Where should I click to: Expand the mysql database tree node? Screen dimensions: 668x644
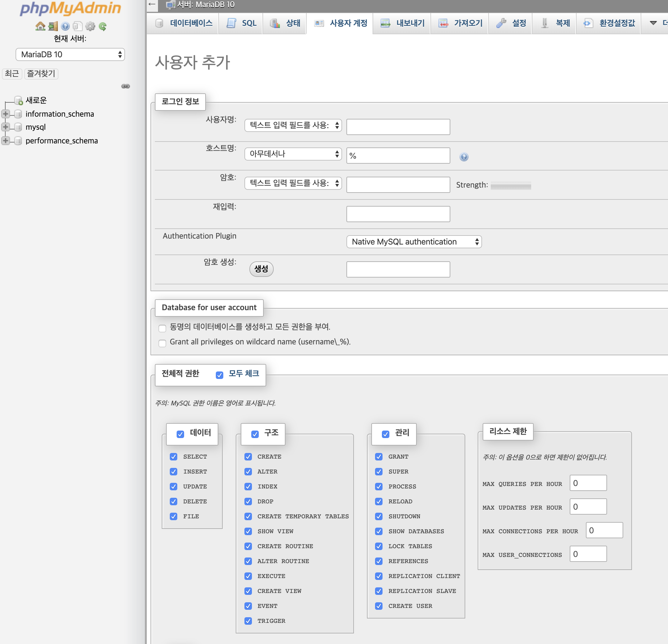tap(6, 127)
